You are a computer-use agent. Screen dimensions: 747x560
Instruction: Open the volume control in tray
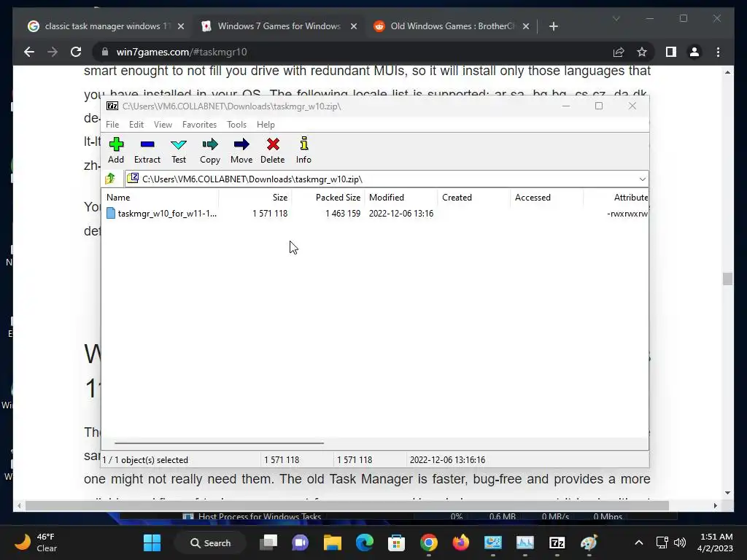tap(680, 542)
